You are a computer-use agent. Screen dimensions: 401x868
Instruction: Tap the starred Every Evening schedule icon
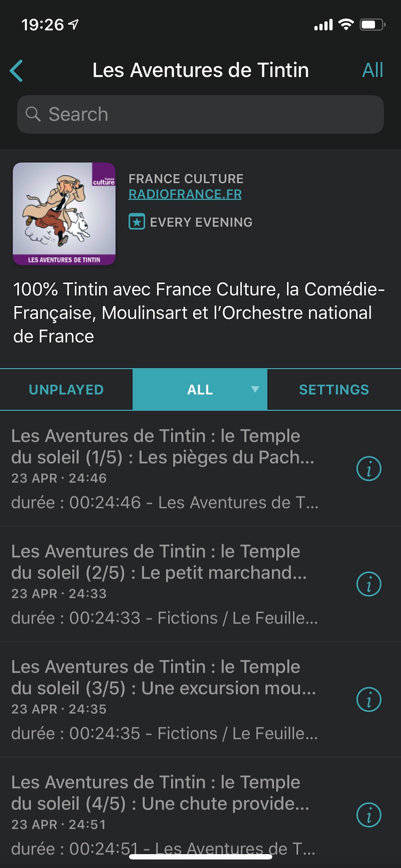137,222
